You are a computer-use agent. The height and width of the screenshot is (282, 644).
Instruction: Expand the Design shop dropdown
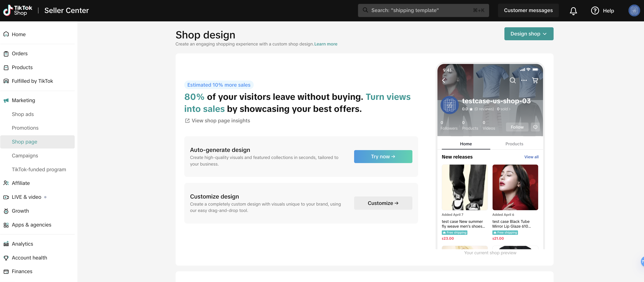529,34
